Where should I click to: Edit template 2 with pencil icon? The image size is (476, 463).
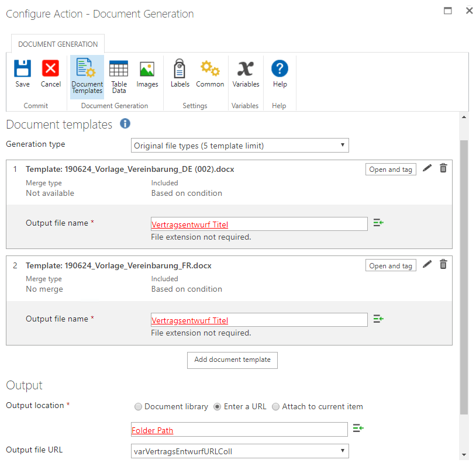427,264
